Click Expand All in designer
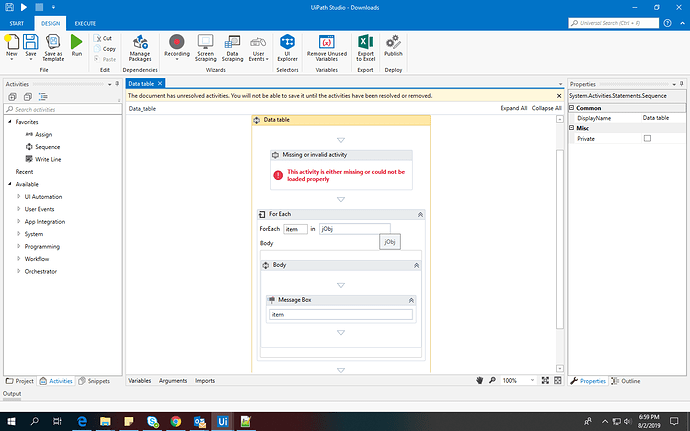Viewport: 690px width, 431px height. coord(514,108)
